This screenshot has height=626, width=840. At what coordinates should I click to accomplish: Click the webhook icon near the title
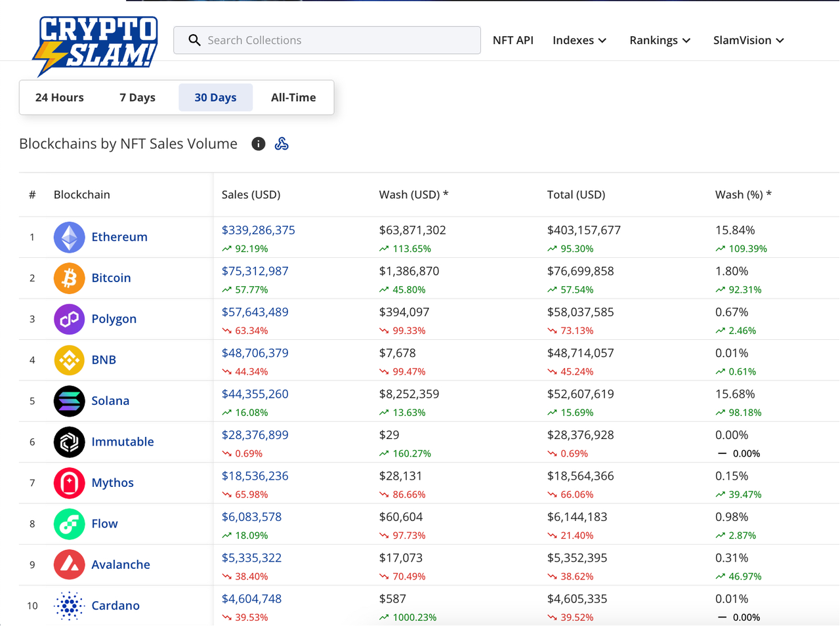click(282, 144)
